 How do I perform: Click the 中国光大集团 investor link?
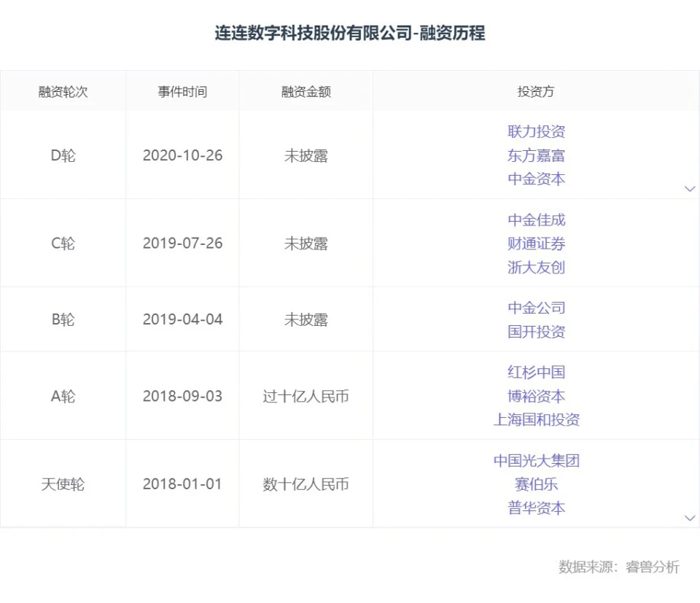(x=536, y=461)
